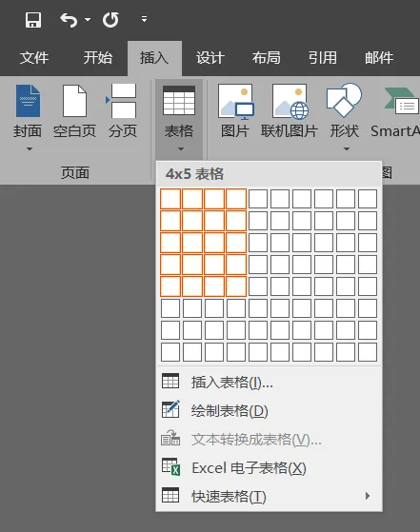
Task: Click grid cell at column 7, row 4
Action: tap(302, 265)
